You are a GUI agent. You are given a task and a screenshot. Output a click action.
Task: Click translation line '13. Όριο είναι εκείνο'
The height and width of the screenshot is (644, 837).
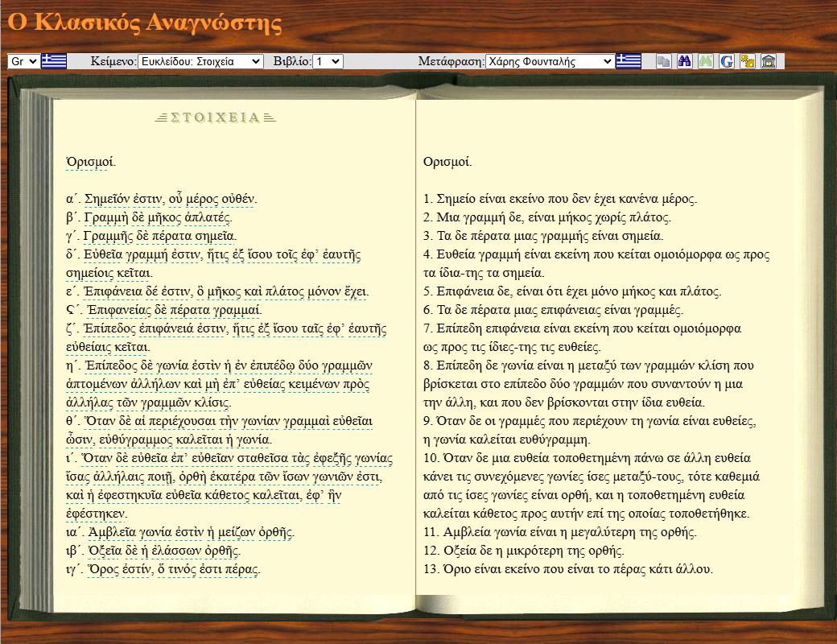point(568,569)
